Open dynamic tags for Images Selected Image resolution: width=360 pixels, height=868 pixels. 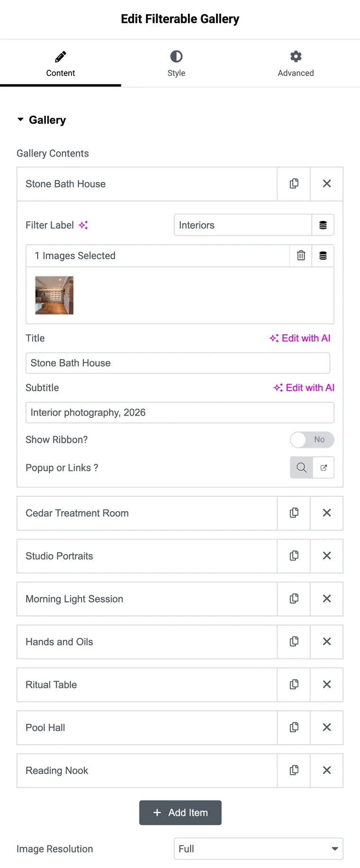click(x=323, y=256)
